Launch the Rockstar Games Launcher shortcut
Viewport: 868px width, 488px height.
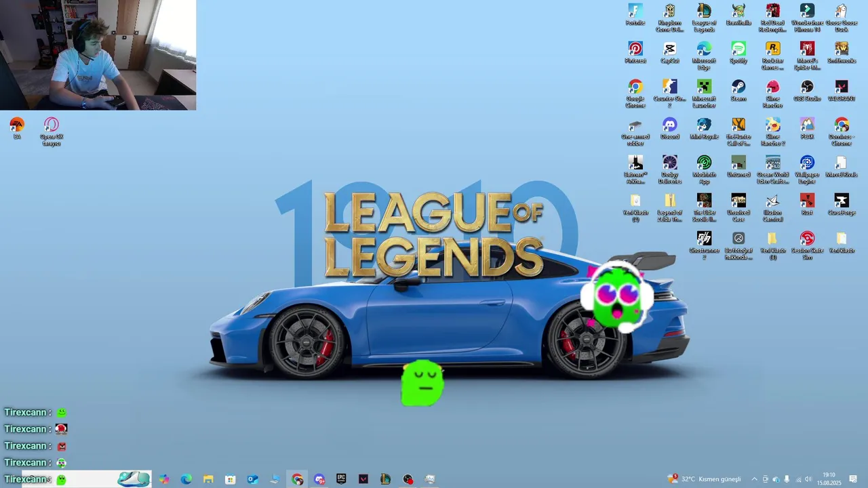pyautogui.click(x=773, y=56)
